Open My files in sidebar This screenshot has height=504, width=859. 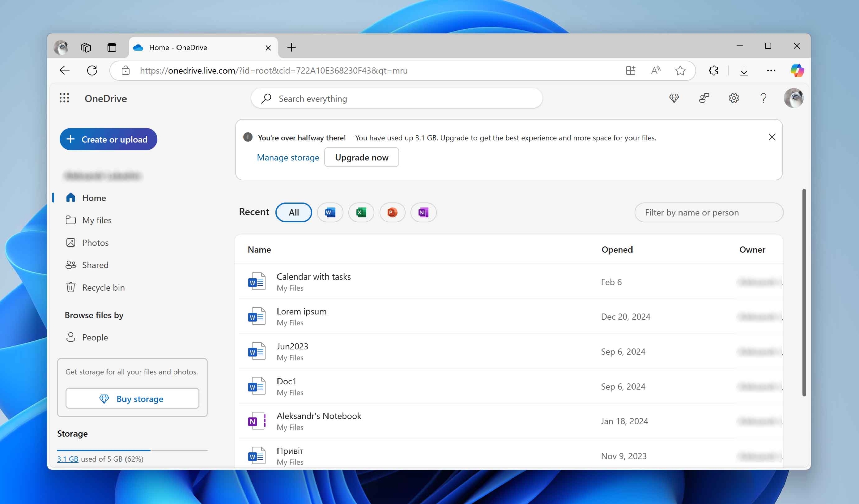click(x=97, y=220)
